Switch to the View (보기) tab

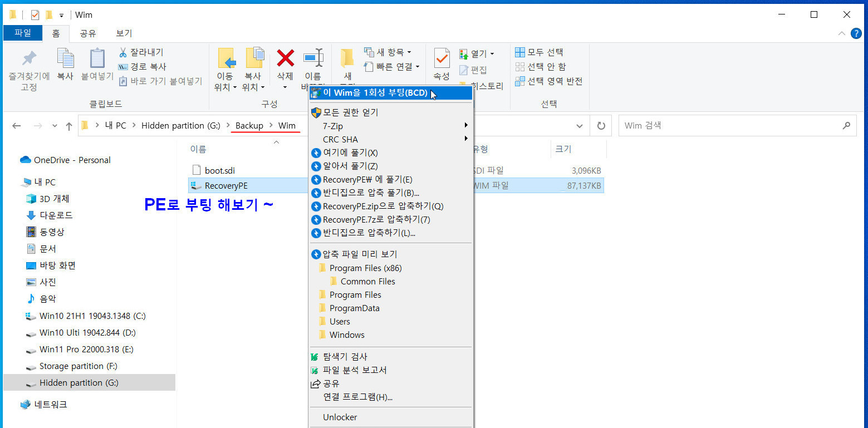click(124, 33)
